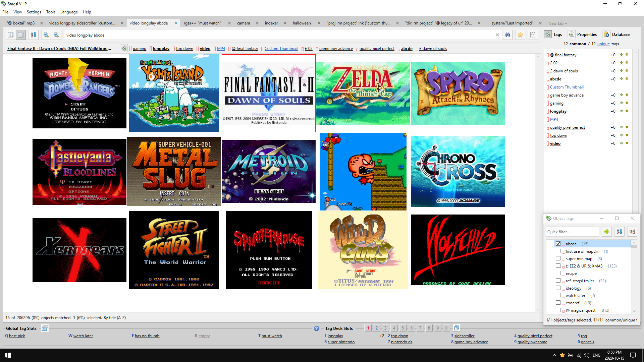Click the eye checklist view-options icon
644x362 pixels.
point(632,232)
